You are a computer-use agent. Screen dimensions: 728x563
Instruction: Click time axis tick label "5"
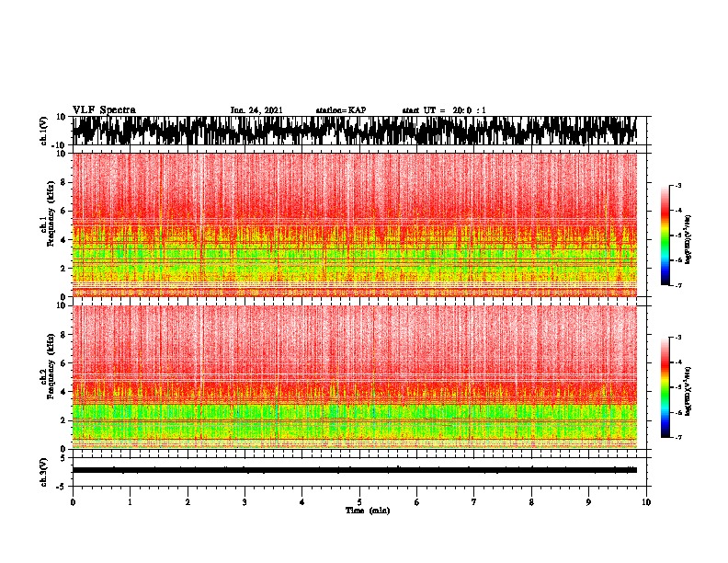(x=359, y=502)
